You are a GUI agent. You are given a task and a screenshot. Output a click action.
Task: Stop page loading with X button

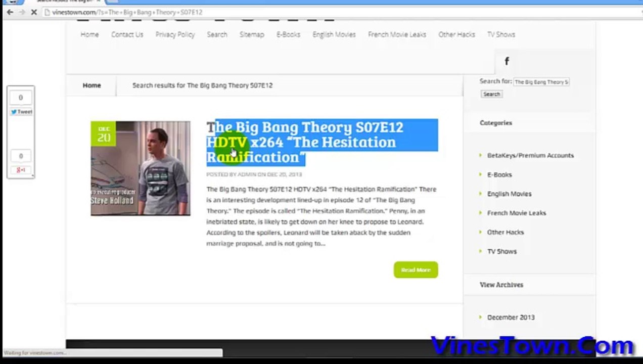34,12
